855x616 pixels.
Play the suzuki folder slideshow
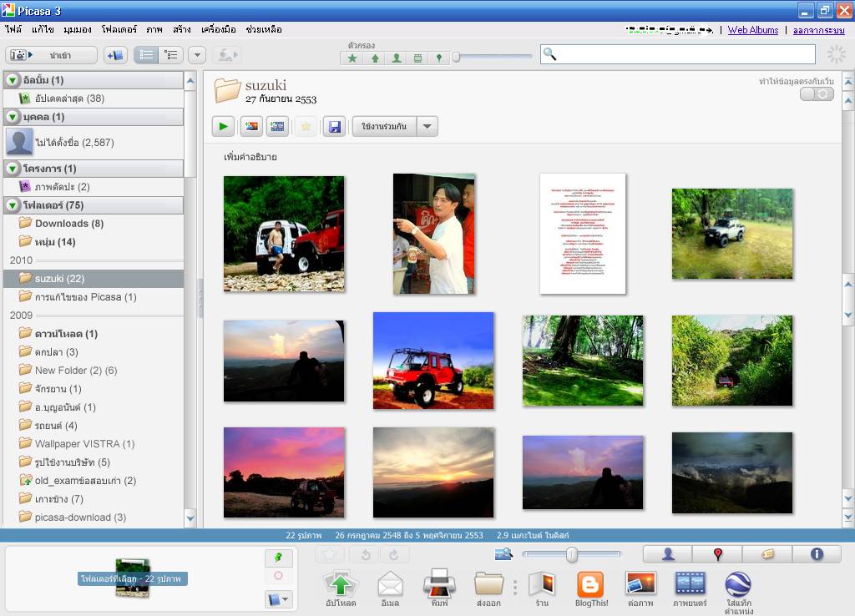[x=223, y=127]
